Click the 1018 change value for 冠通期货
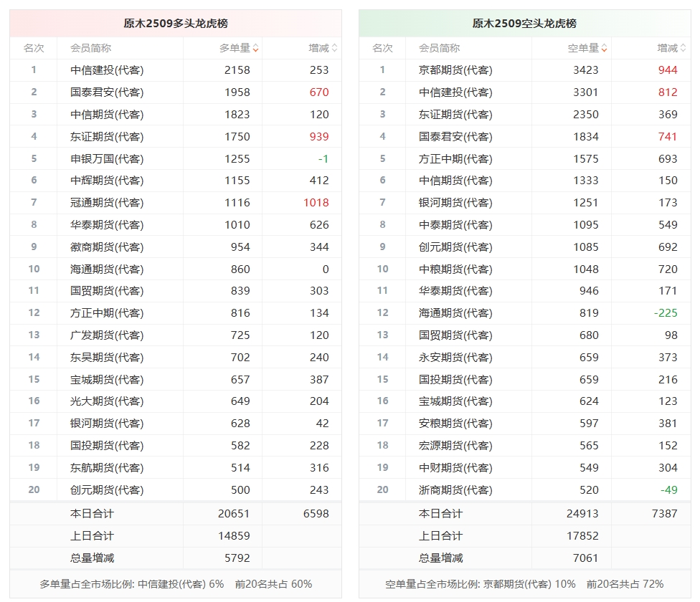 point(316,203)
